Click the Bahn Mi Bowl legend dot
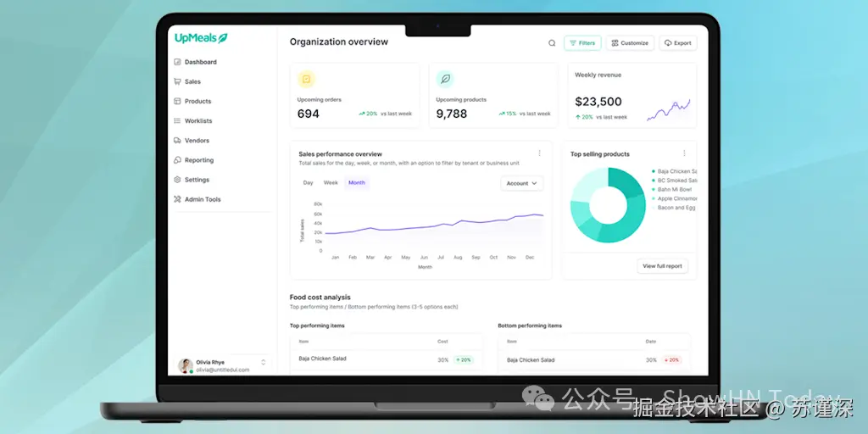The width and height of the screenshot is (868, 434). (x=654, y=189)
